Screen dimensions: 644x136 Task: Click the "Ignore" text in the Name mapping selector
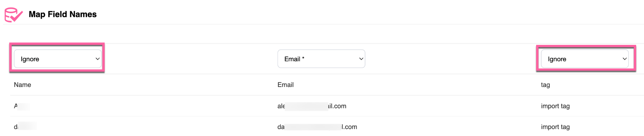[x=30, y=59]
